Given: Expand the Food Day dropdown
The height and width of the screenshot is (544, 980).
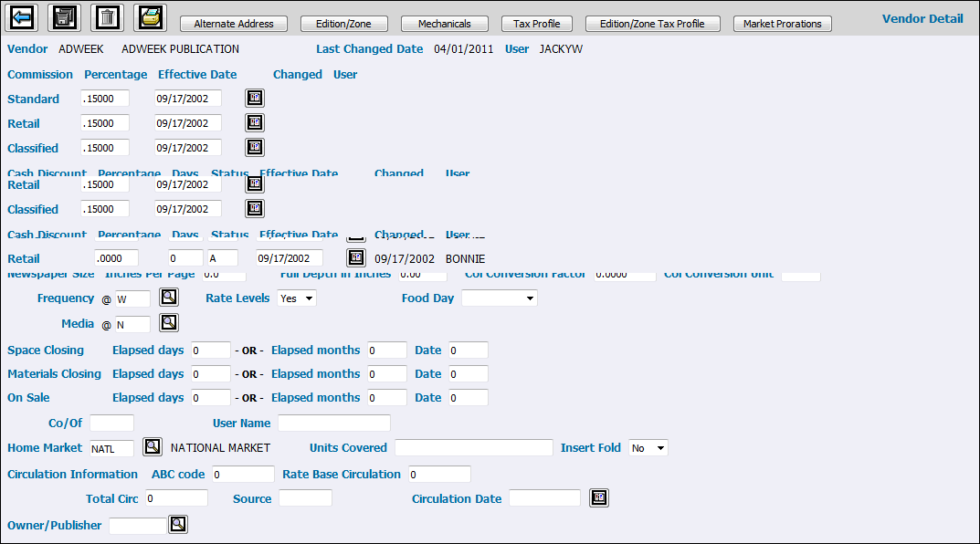Looking at the screenshot, I should point(500,298).
